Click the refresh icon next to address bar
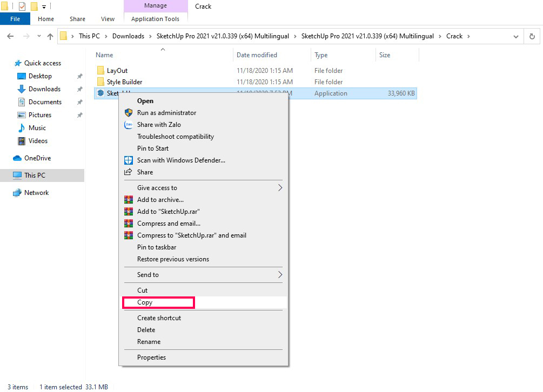The image size is (543, 392). (532, 36)
